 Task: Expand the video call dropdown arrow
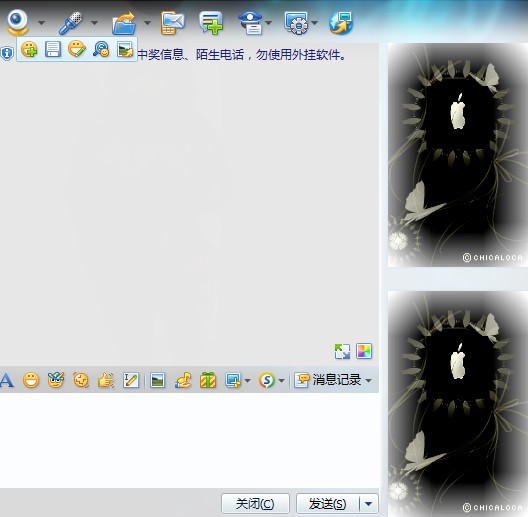point(41,23)
